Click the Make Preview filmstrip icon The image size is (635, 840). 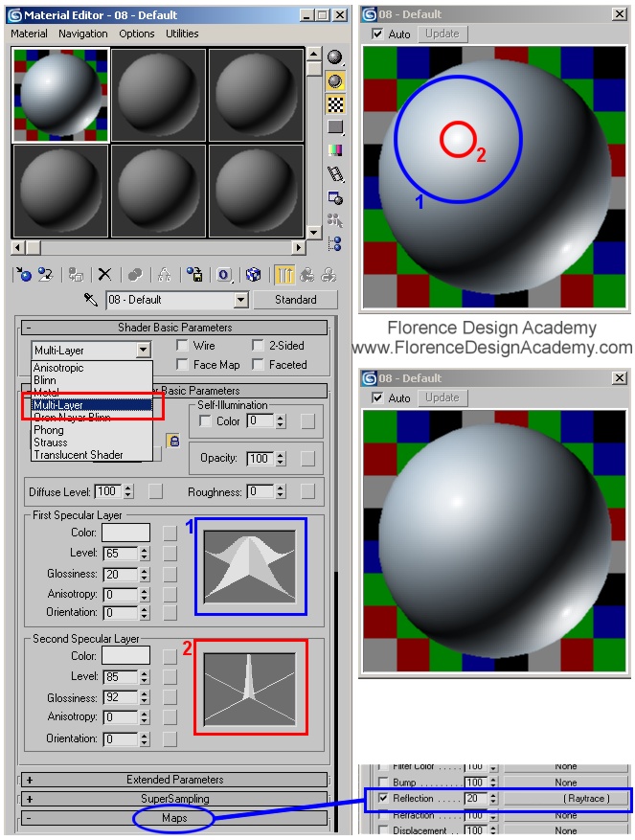(335, 174)
